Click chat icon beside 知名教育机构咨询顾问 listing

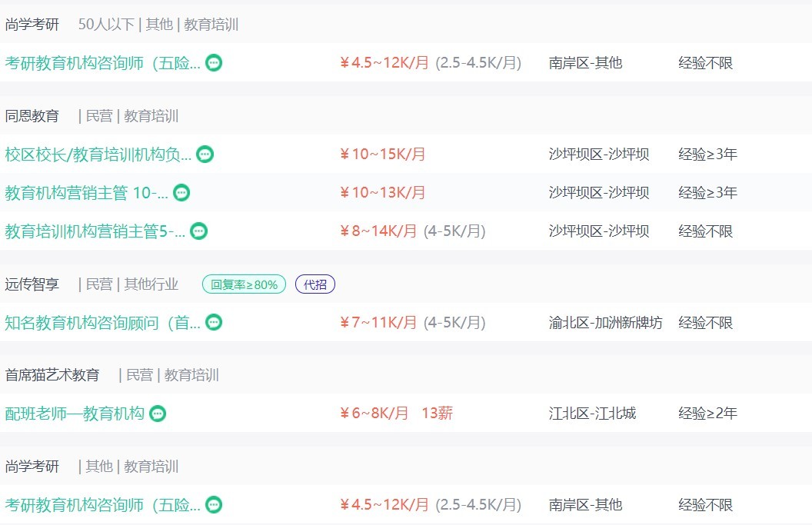(213, 322)
